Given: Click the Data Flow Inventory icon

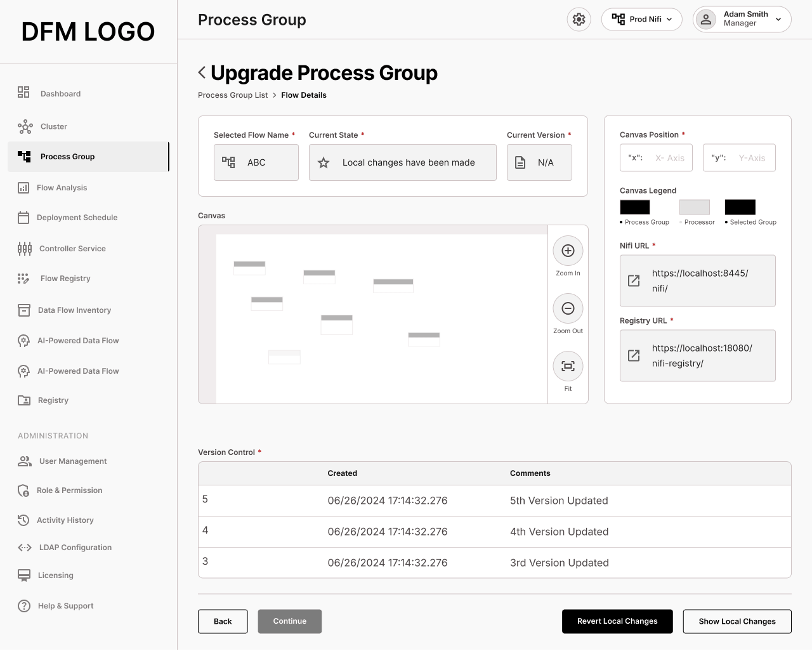Looking at the screenshot, I should [x=24, y=310].
